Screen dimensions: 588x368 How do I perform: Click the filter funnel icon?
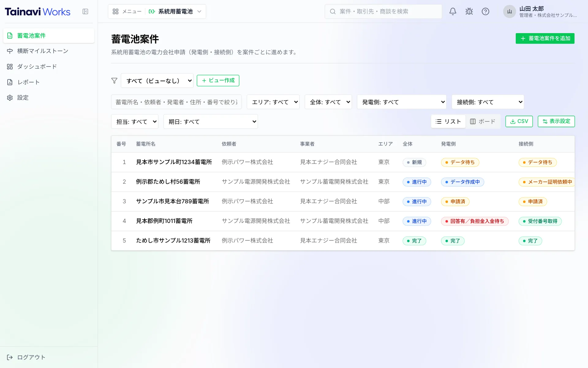114,81
